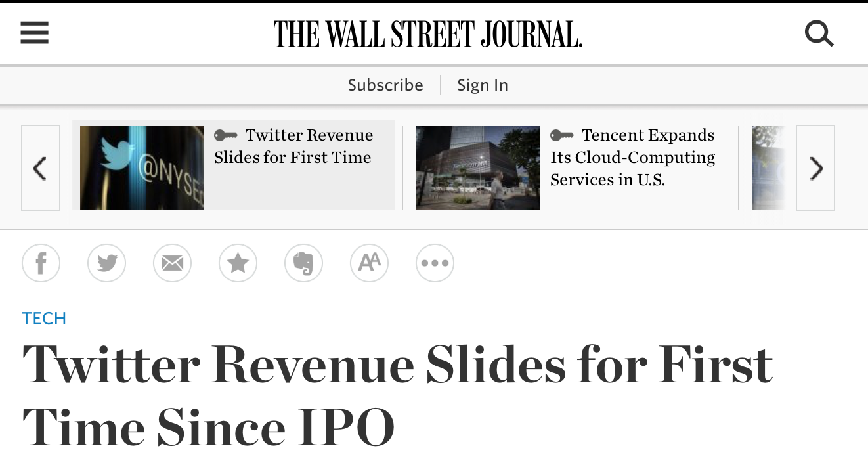
Task: Clip article to Evernote
Action: click(303, 263)
